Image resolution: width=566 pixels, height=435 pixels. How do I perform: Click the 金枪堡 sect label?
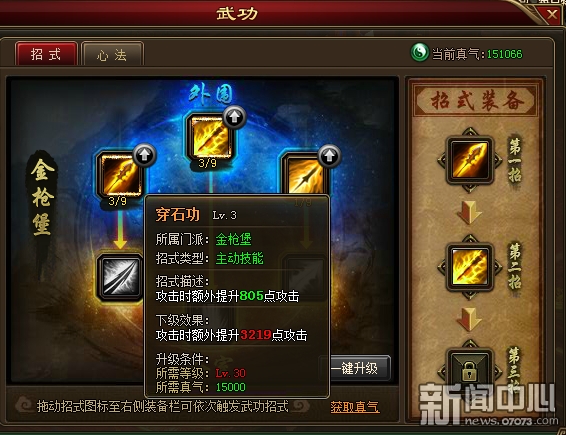click(x=42, y=197)
